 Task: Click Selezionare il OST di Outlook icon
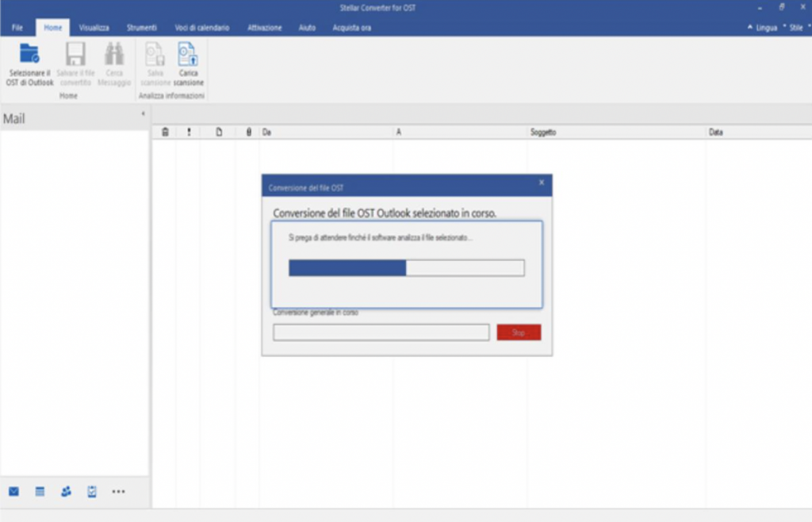tap(29, 55)
